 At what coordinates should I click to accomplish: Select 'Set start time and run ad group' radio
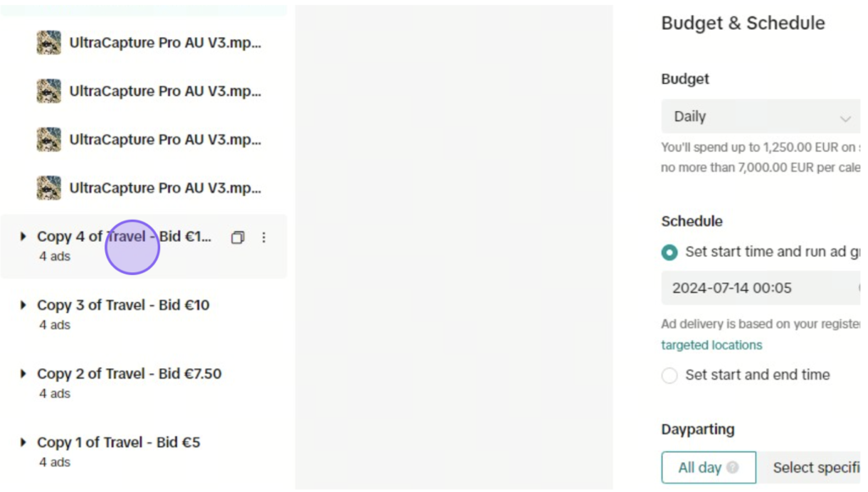670,252
